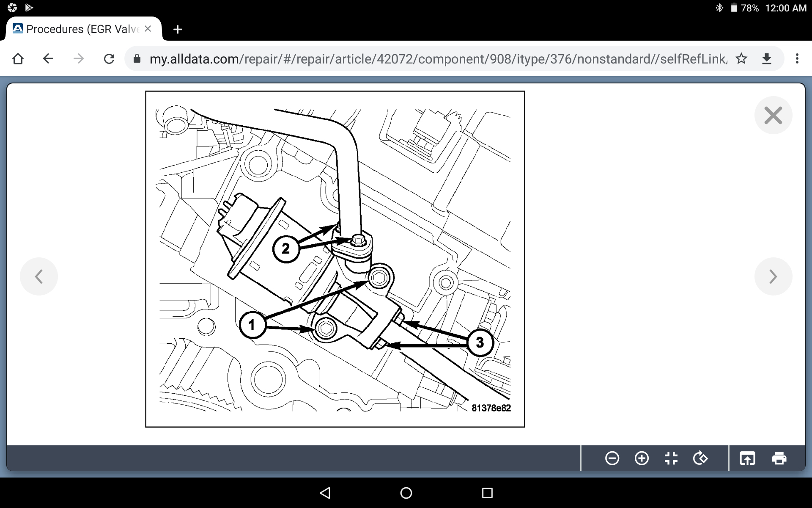Zoom in on the diagram image
This screenshot has width=812, height=508.
[x=642, y=458]
